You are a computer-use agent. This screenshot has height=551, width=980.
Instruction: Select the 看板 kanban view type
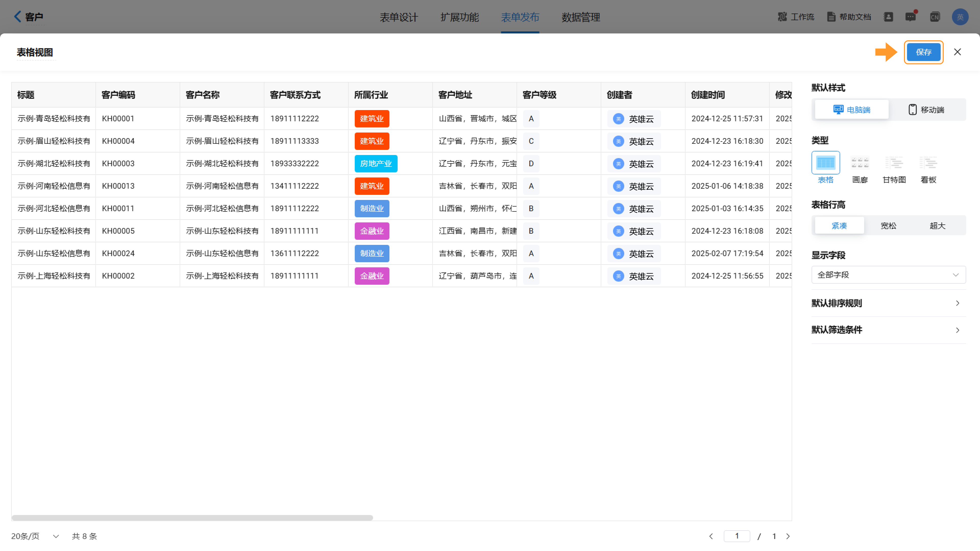coord(928,167)
